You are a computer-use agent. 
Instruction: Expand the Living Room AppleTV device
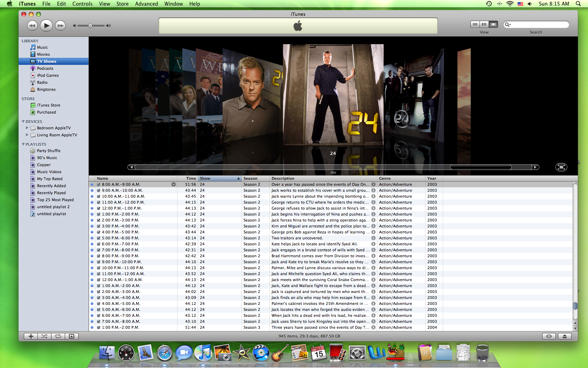coord(27,135)
